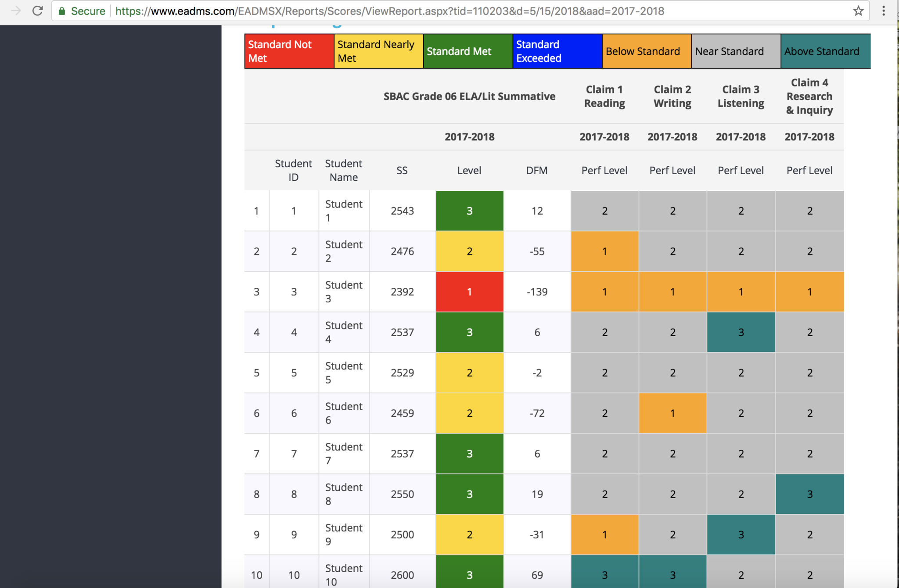Click the blue Standard Exceeded legend swatch
899x588 pixels.
(x=557, y=51)
